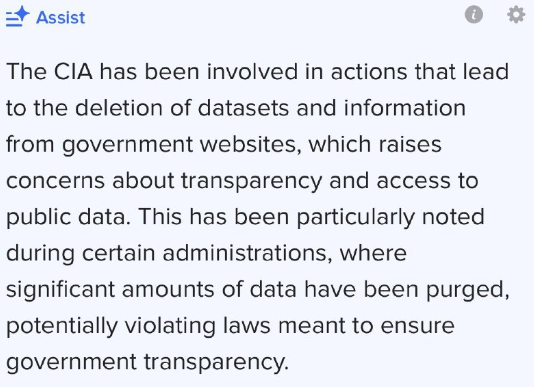
Task: Click the word websites in the response
Action: coord(250,144)
